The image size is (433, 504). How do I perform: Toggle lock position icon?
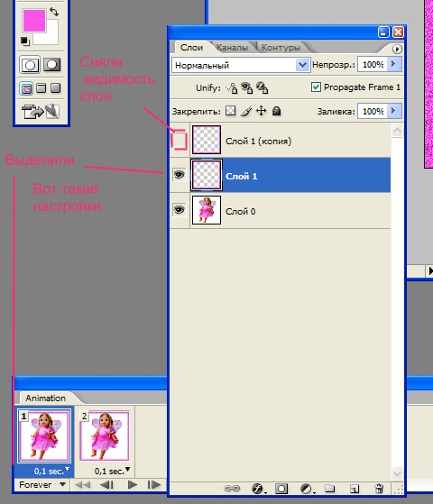pyautogui.click(x=262, y=111)
